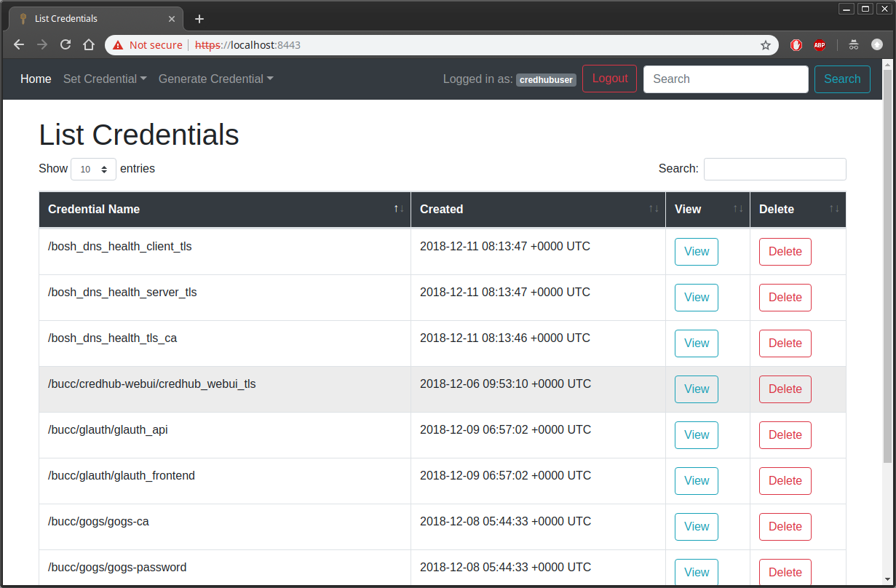
Task: Select the /bucc/glauth/glauth_frontend name cell
Action: point(225,481)
